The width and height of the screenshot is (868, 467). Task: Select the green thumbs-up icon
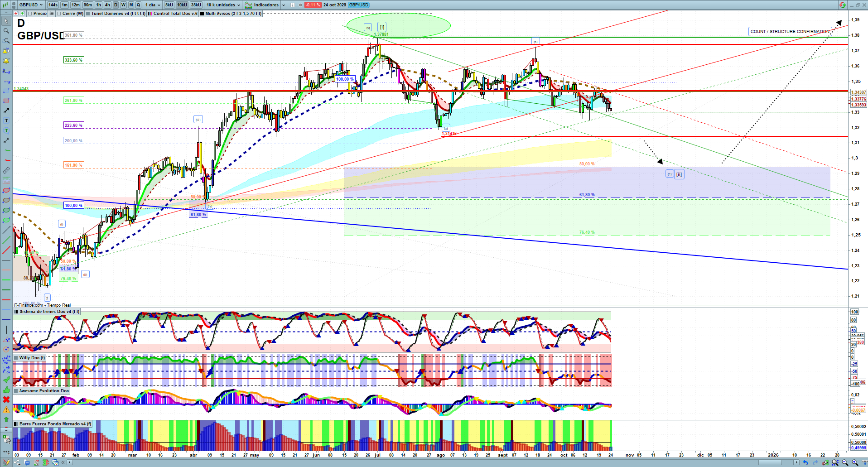pyautogui.click(x=6, y=390)
